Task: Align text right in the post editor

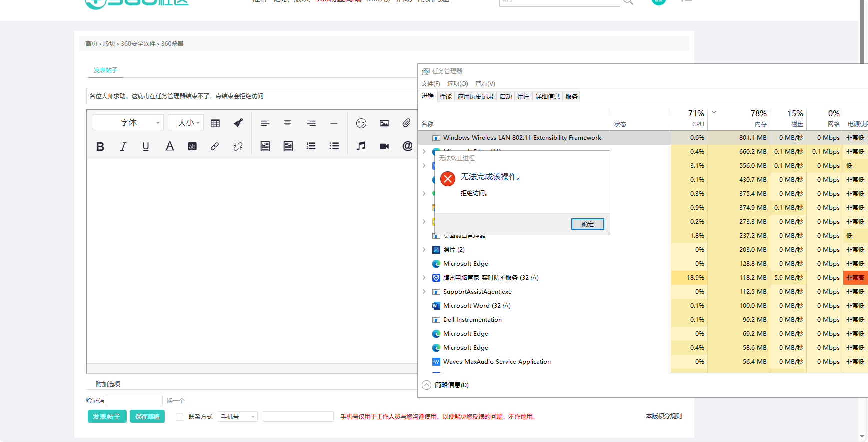Action: [x=311, y=123]
